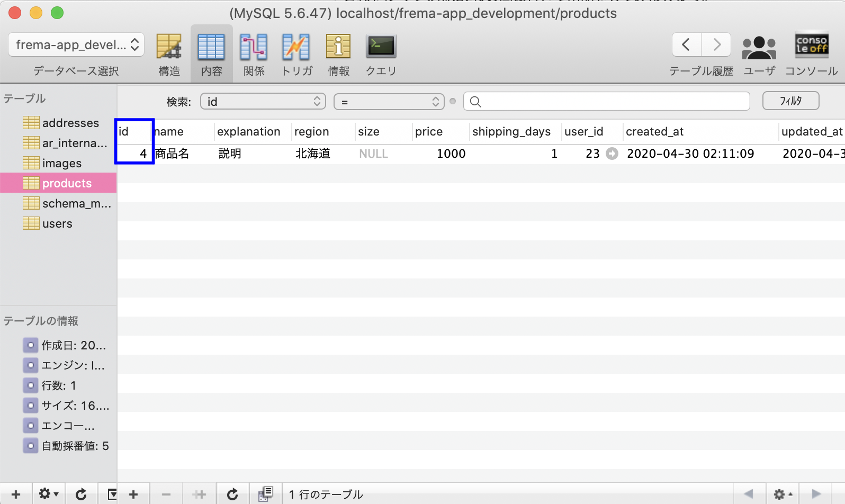
Task: Sort by the size column header
Action: pos(383,131)
